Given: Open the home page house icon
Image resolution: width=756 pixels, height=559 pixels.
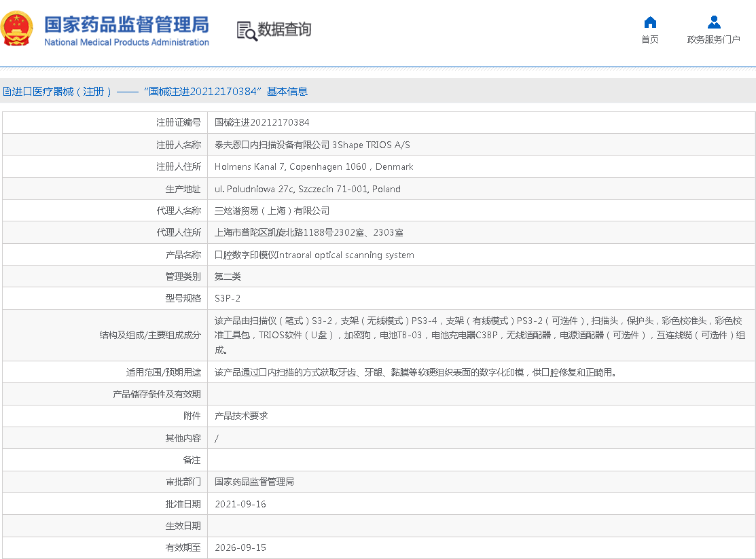Looking at the screenshot, I should [x=650, y=22].
